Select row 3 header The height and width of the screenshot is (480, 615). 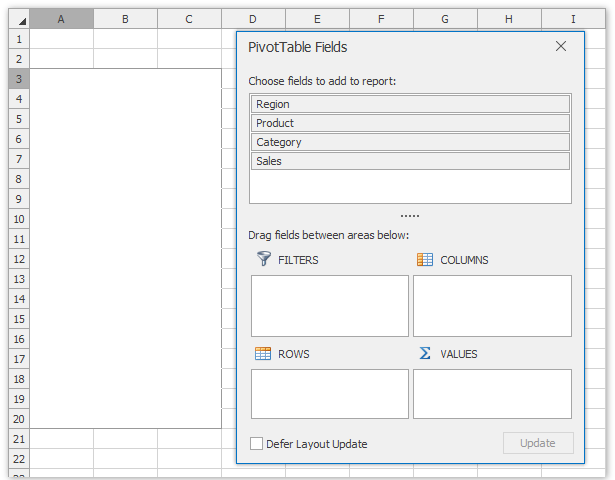[19, 78]
